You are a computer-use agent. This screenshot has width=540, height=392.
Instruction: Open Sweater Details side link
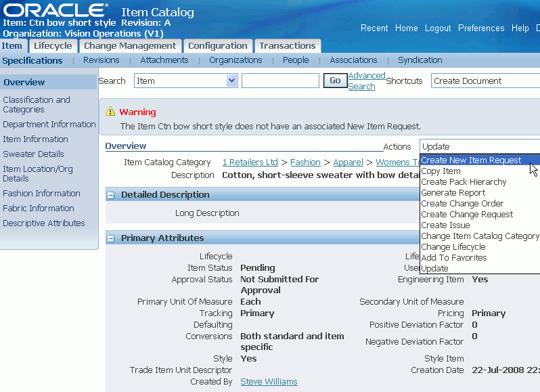pos(33,154)
